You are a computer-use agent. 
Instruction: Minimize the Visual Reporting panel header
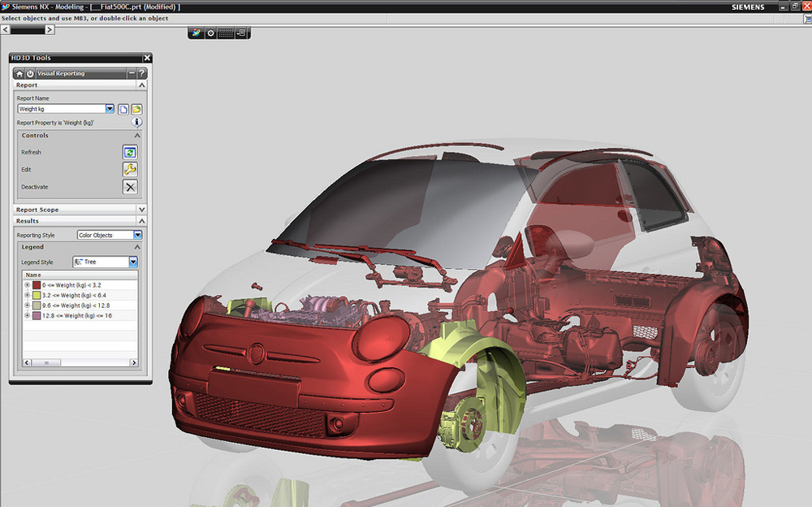click(132, 73)
